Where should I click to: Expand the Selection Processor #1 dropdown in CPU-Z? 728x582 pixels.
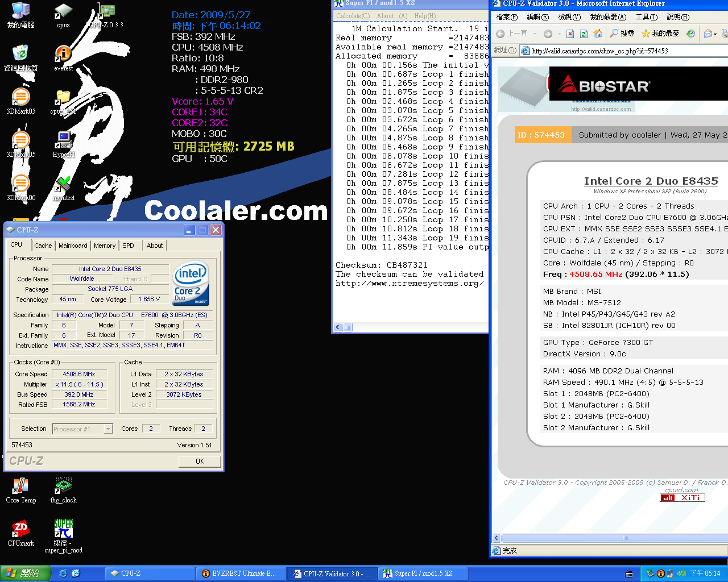[x=108, y=429]
